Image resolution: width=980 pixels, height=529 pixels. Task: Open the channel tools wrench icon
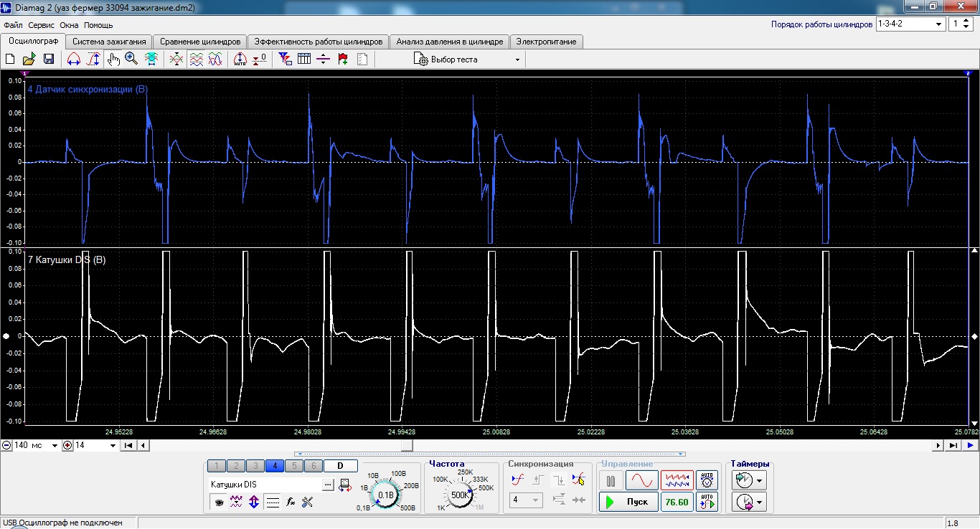click(308, 502)
